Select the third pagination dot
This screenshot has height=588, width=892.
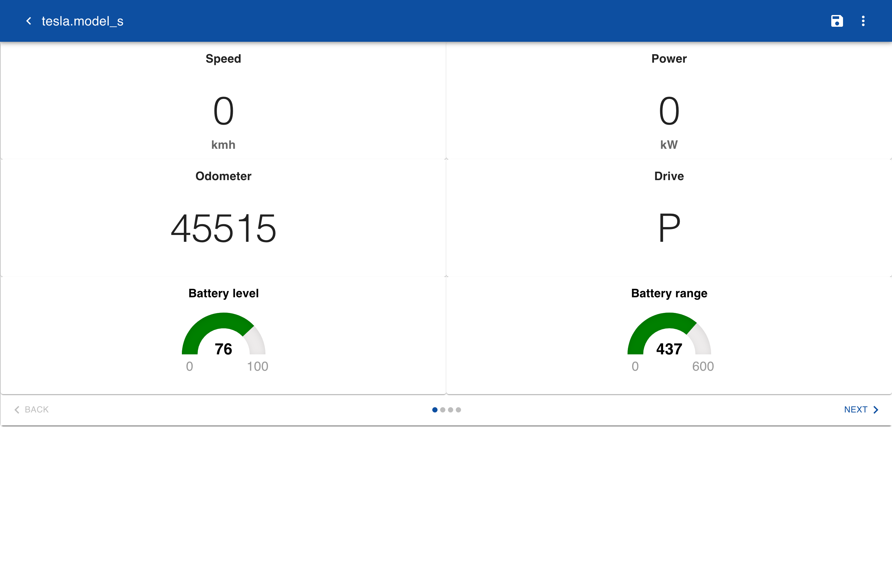point(450,410)
